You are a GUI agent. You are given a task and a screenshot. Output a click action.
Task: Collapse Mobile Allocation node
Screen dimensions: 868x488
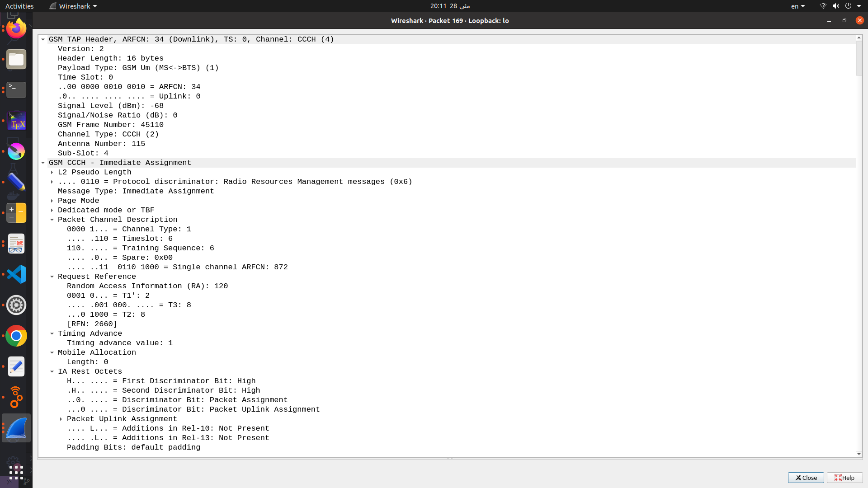(52, 352)
